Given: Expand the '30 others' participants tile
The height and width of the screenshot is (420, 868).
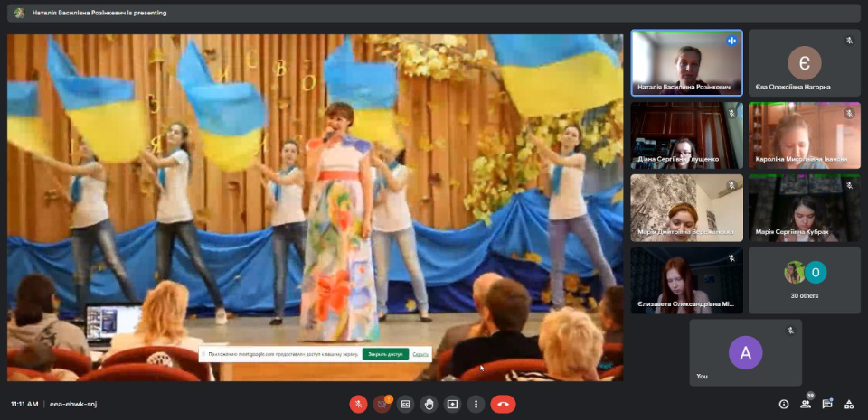Looking at the screenshot, I should pyautogui.click(x=804, y=280).
